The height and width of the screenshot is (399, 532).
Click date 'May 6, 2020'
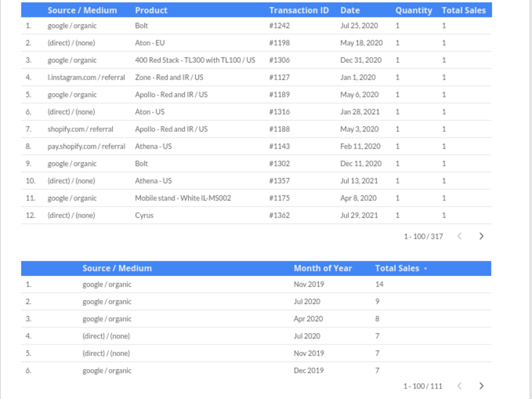coord(359,95)
